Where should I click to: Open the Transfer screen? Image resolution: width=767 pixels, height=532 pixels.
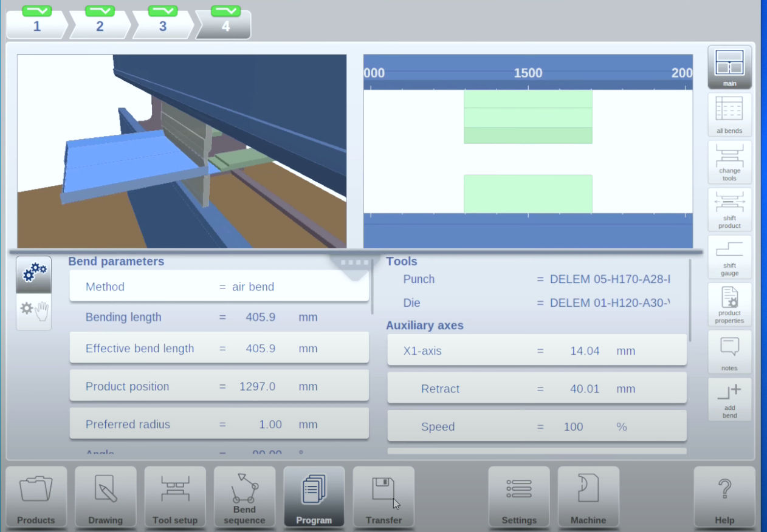[x=384, y=496]
